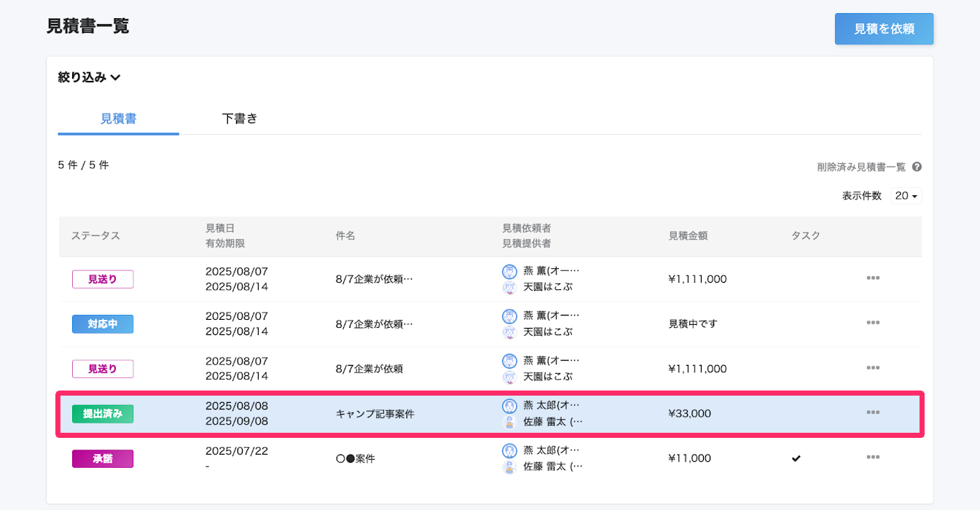The width and height of the screenshot is (980, 510).
Task: Click the 佐藤 雷太 avatar in 〇●案件 row
Action: pyautogui.click(x=509, y=467)
